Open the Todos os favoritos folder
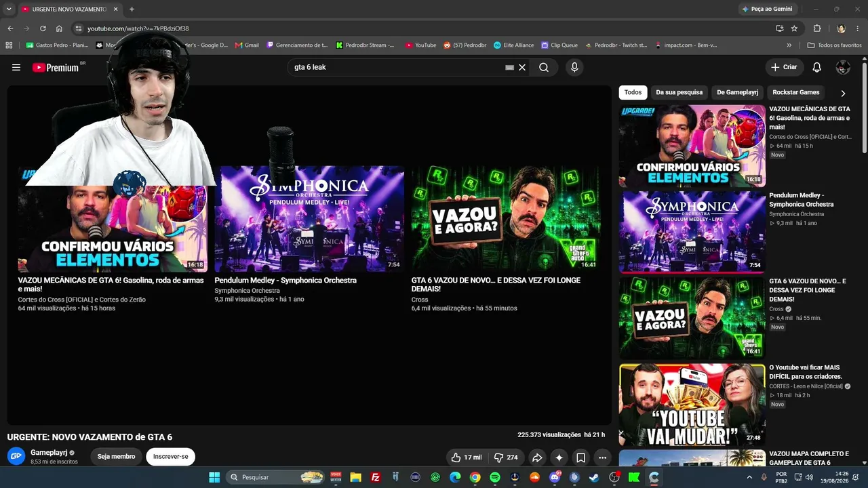This screenshot has height=488, width=868. pyautogui.click(x=835, y=45)
